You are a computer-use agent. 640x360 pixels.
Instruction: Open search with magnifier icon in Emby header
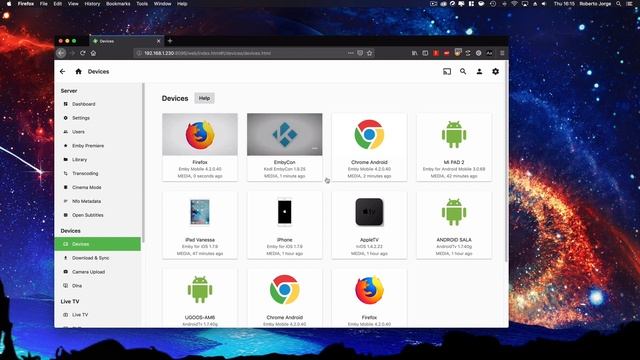click(x=463, y=71)
